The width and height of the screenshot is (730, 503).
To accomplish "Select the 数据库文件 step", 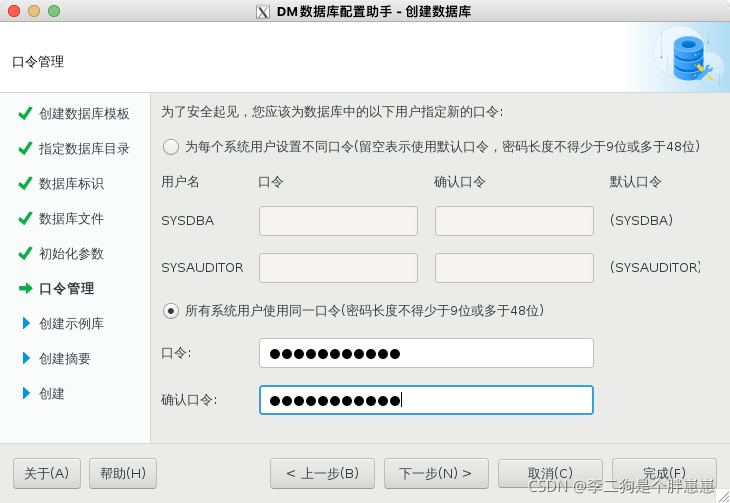I will 71,218.
